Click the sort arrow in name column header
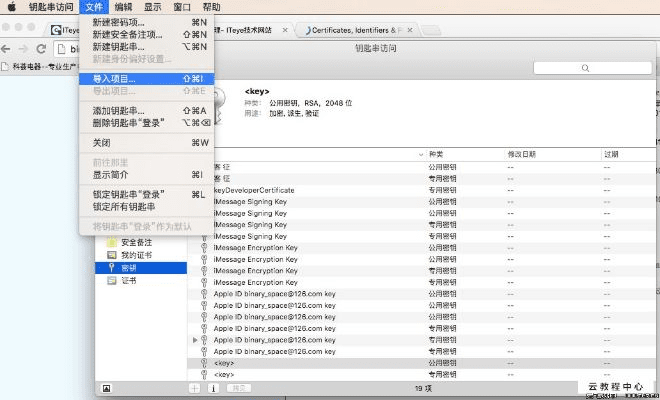Screen dimensions: 660x400 click(x=420, y=154)
